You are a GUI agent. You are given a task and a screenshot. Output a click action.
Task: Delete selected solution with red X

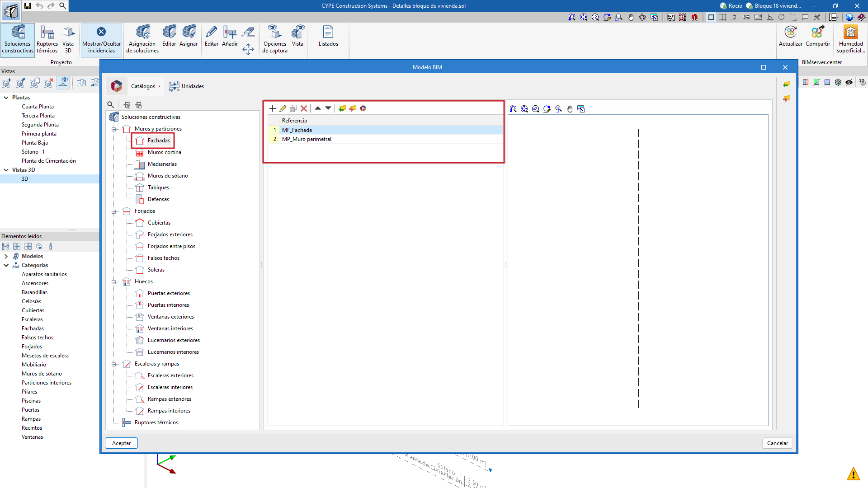tap(304, 108)
